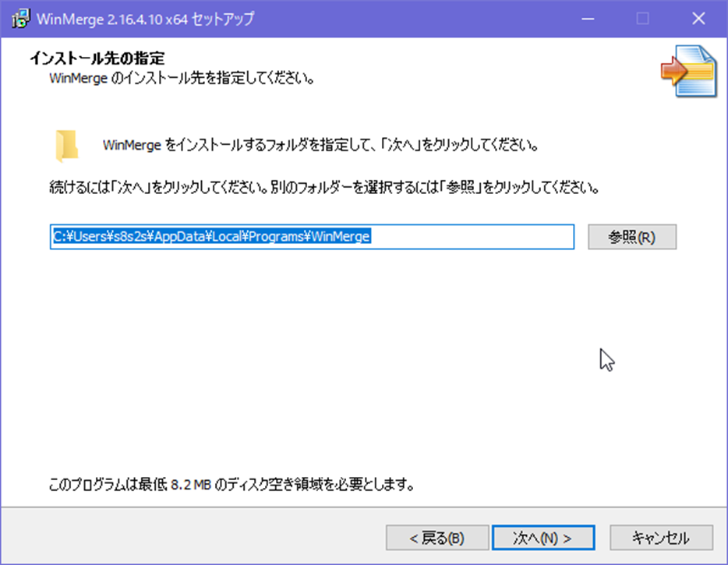Click the install path input field
This screenshot has width=728, height=565.
pyautogui.click(x=312, y=237)
